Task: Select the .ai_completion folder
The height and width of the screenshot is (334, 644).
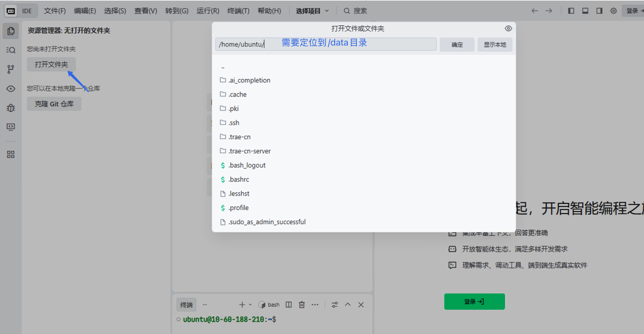Action: point(363,80)
